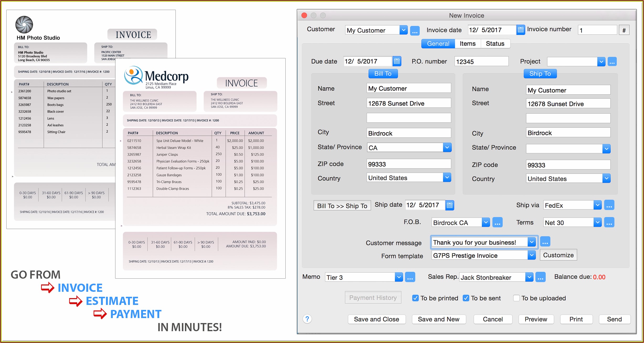The height and width of the screenshot is (343, 644).
Task: Click the Save and Close button
Action: click(x=376, y=319)
